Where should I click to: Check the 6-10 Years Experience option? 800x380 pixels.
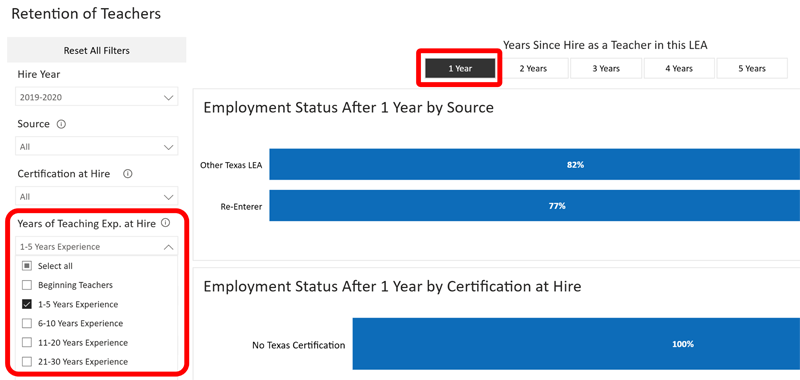[27, 323]
